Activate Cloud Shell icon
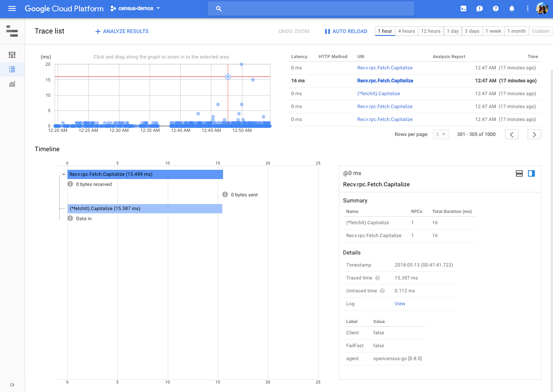 (463, 8)
